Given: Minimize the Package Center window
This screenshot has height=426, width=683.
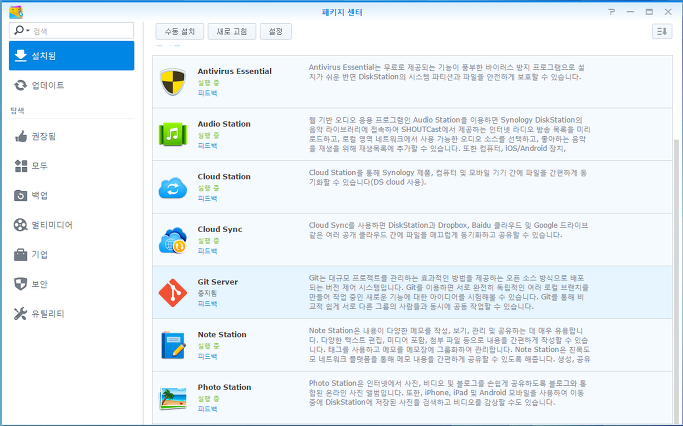Looking at the screenshot, I should [630, 12].
